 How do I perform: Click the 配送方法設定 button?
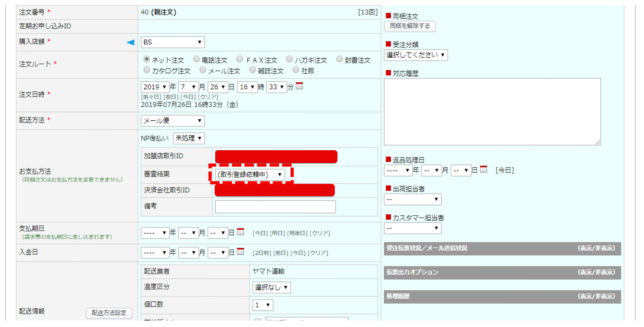click(x=109, y=313)
